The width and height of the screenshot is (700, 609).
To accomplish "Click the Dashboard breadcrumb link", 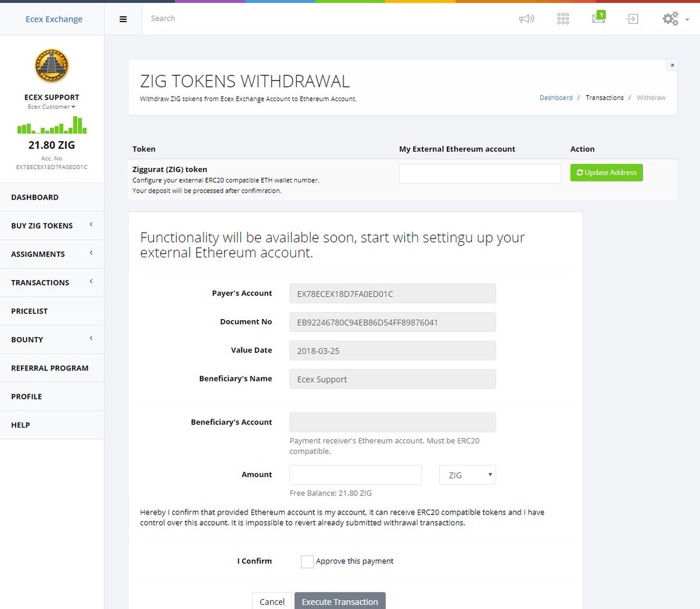I will (556, 98).
